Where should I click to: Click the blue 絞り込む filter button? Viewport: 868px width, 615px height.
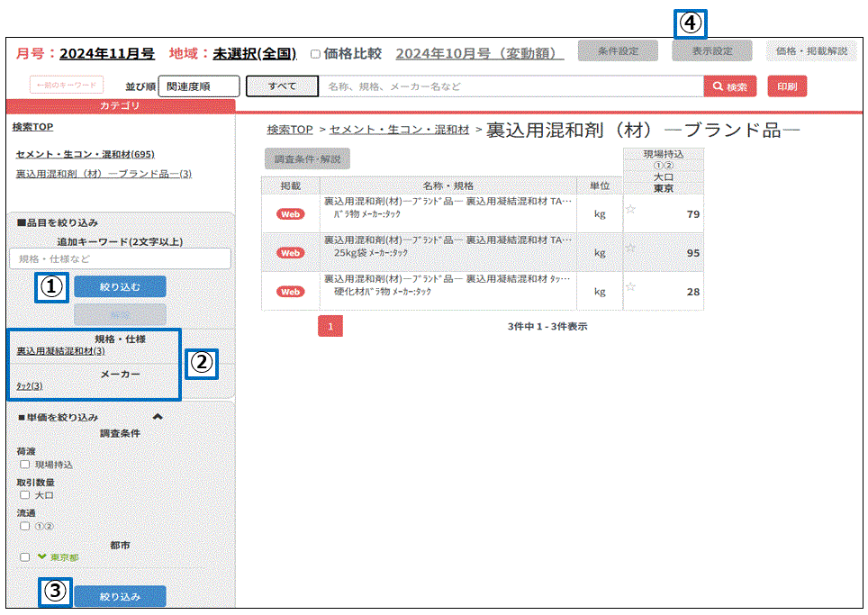click(x=120, y=285)
